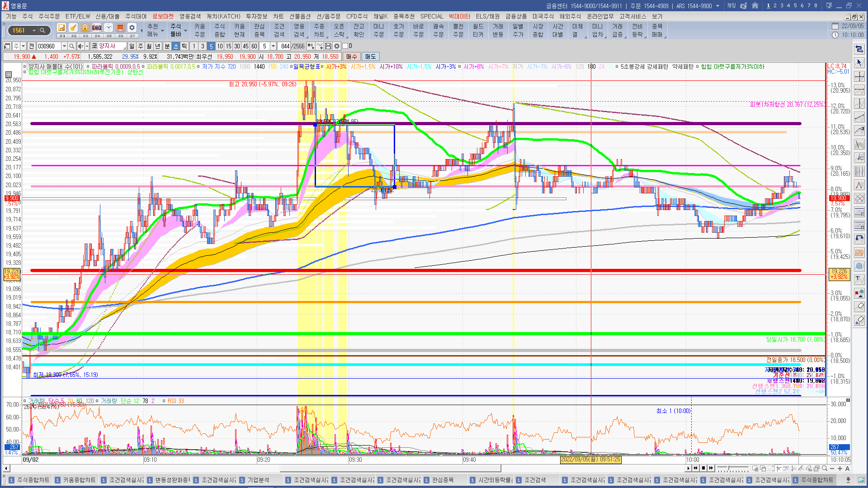Image resolution: width=868 pixels, height=488 pixels.
Task: Click the 관심종목 toolbar button
Action: coord(259,30)
